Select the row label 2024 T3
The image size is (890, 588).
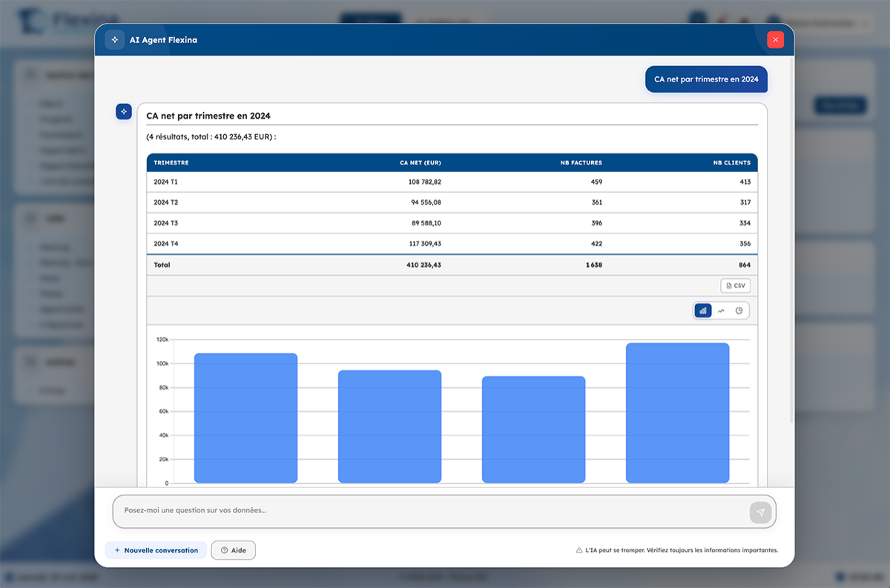click(x=166, y=223)
